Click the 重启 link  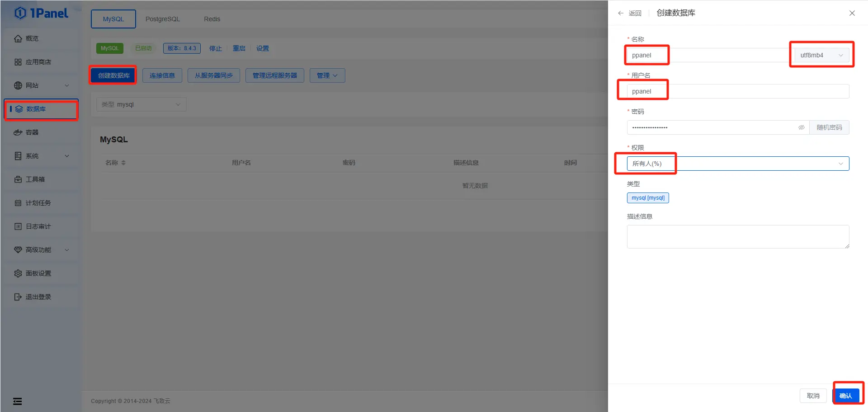point(239,48)
